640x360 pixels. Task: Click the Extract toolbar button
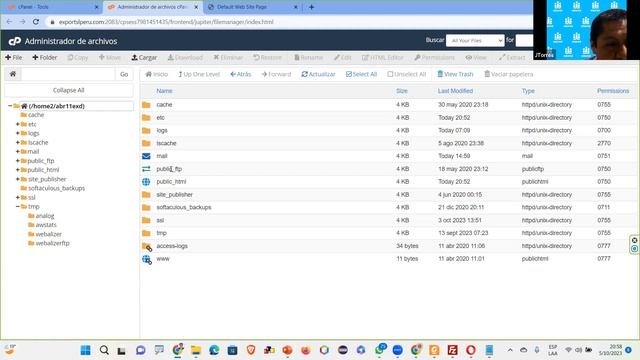pos(512,58)
